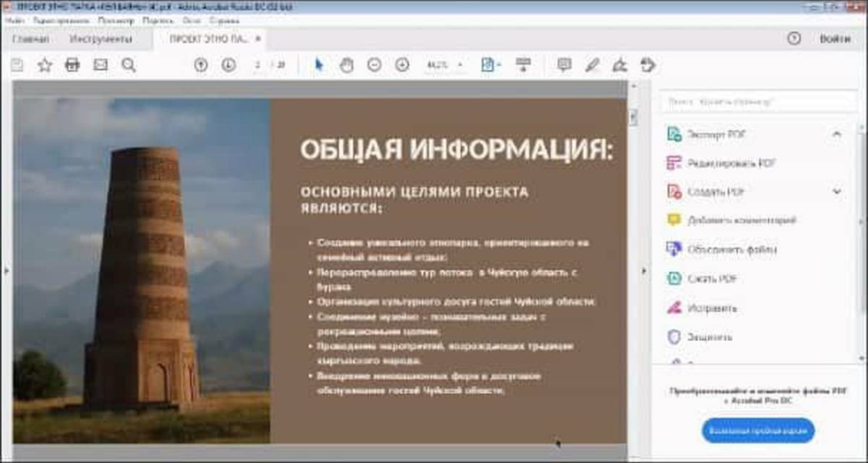Open the search magnifier tool
The height and width of the screenshot is (463, 868).
[129, 65]
